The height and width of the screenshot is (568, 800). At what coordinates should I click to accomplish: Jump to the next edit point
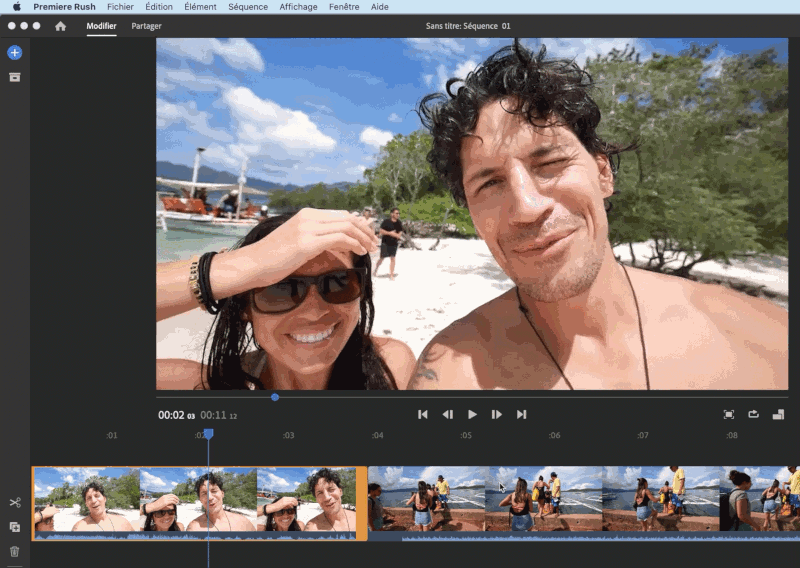(x=521, y=414)
